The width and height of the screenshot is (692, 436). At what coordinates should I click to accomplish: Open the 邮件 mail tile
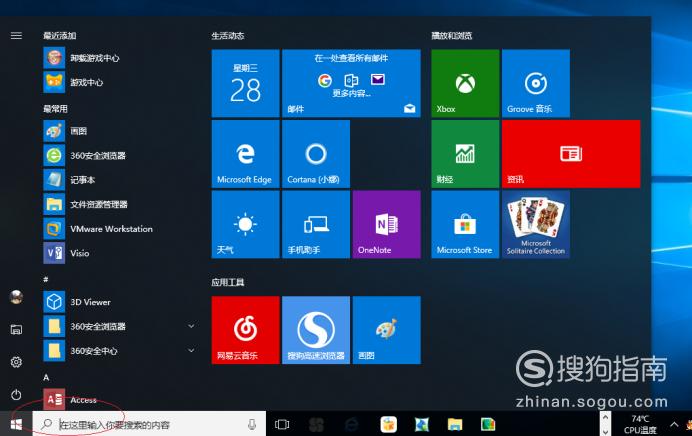tap(351, 83)
